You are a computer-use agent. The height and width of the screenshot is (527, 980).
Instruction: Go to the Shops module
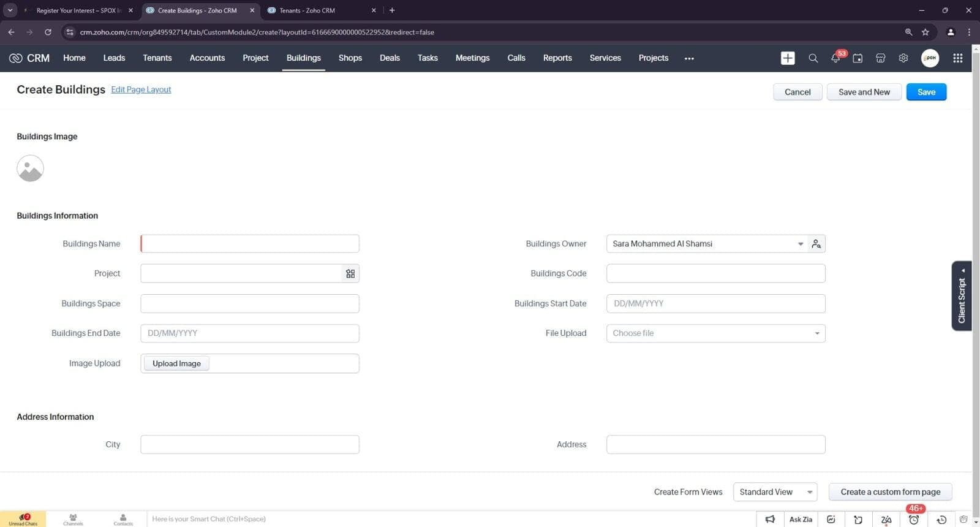pyautogui.click(x=350, y=58)
